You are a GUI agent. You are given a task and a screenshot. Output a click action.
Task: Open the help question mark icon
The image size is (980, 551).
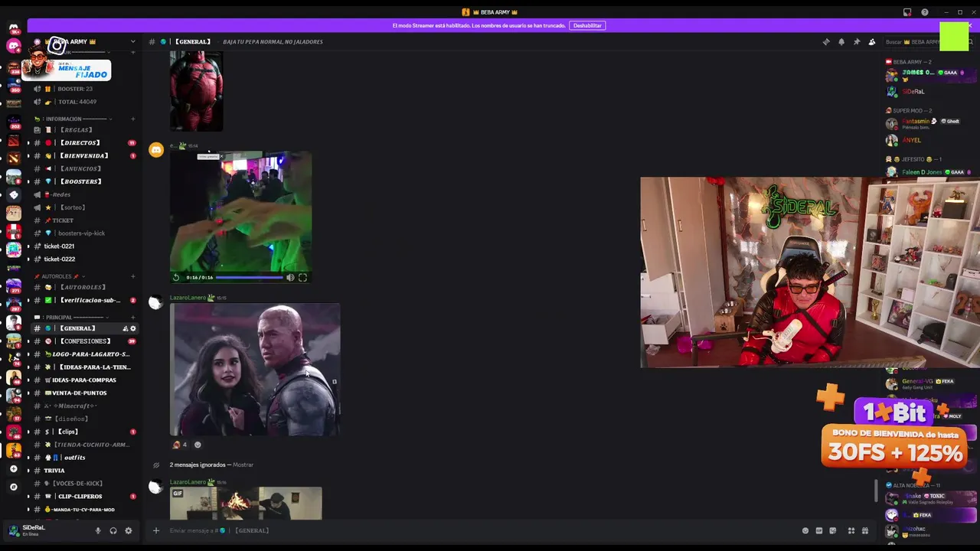click(x=925, y=12)
